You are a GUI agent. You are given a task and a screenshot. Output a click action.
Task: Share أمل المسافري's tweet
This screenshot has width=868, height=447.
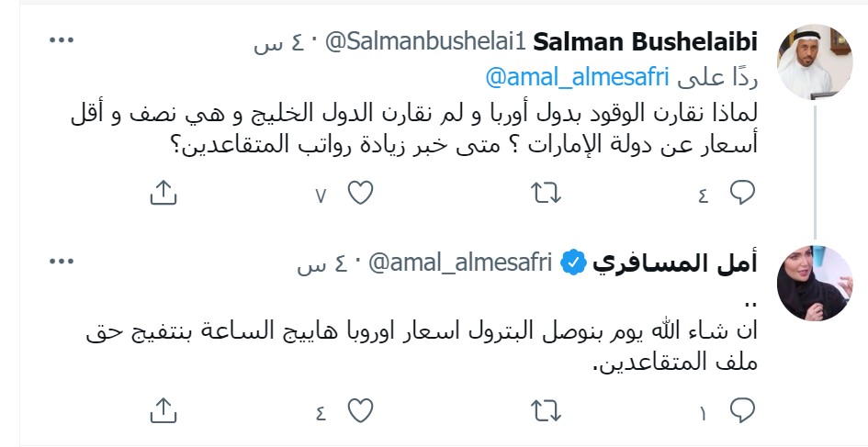(x=162, y=409)
